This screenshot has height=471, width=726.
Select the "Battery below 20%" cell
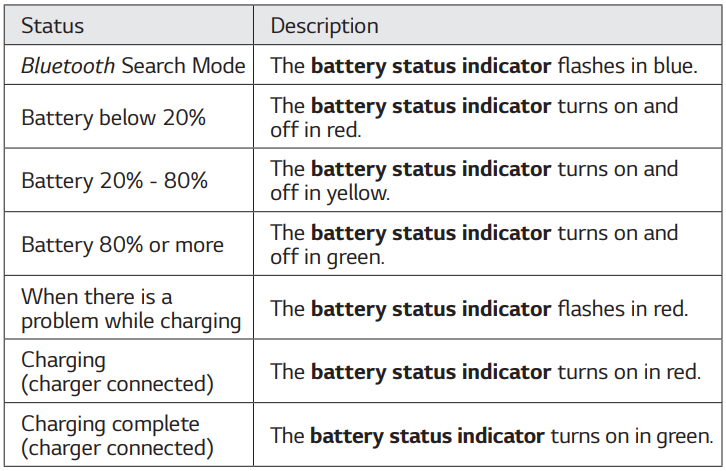113,117
